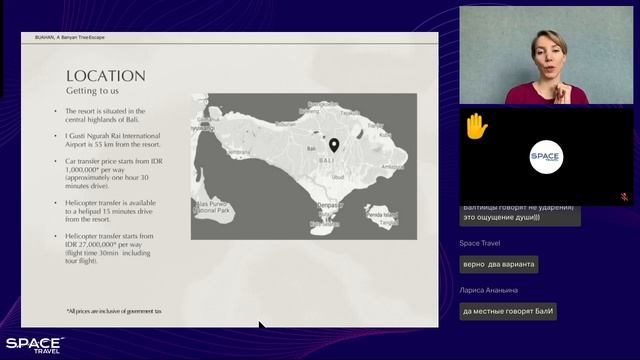Click the Bali map image on the slide
The image size is (640, 360).
(304, 167)
